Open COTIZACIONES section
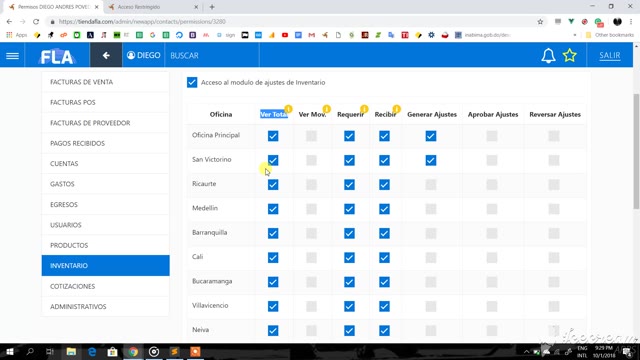 click(105, 286)
